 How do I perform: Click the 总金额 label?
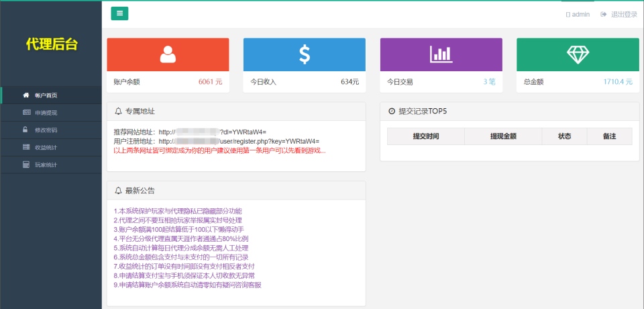(533, 82)
